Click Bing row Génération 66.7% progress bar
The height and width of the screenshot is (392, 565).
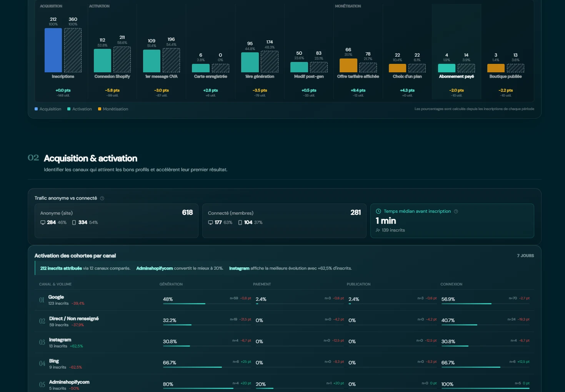point(207,367)
